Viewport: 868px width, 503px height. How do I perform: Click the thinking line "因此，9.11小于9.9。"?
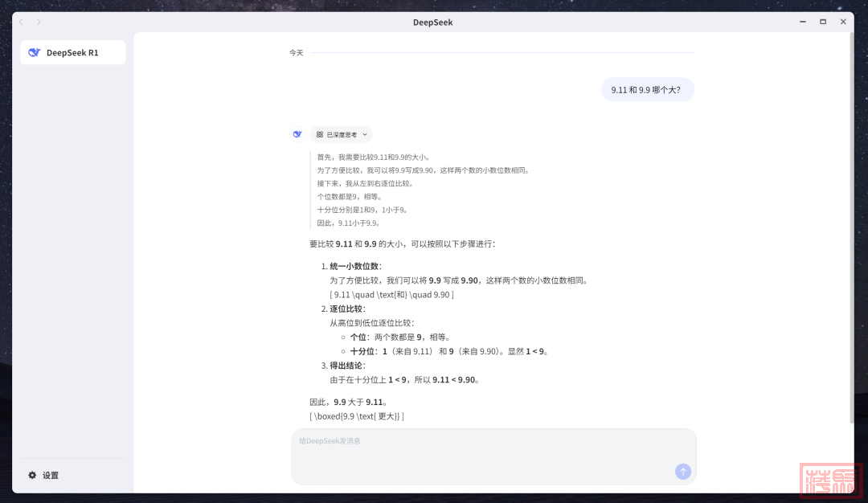(x=349, y=223)
